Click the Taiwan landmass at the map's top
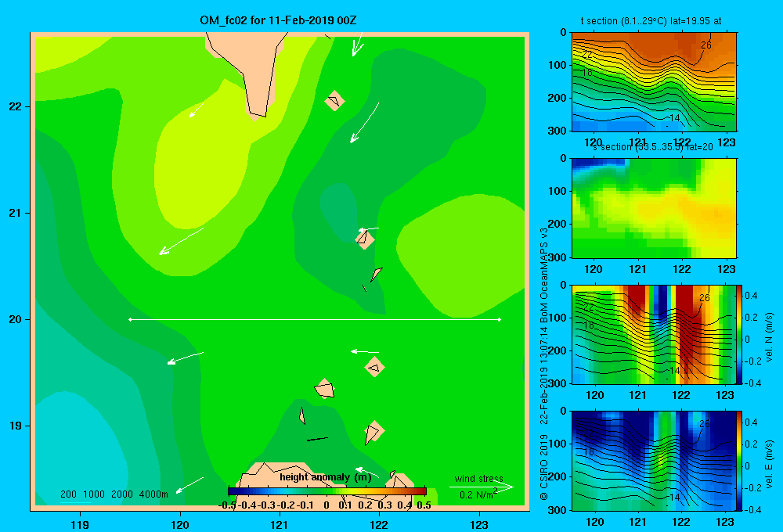The width and height of the screenshot is (783, 532). click(250, 70)
